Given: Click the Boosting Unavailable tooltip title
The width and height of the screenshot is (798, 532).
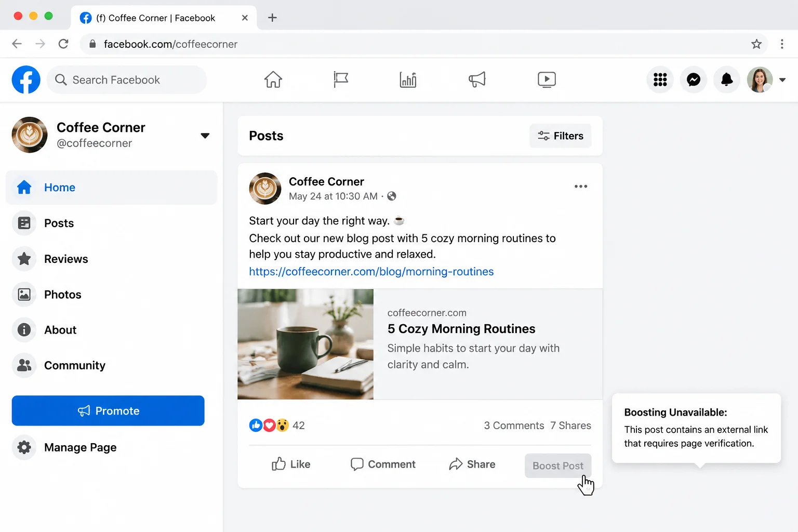Looking at the screenshot, I should click(x=675, y=413).
